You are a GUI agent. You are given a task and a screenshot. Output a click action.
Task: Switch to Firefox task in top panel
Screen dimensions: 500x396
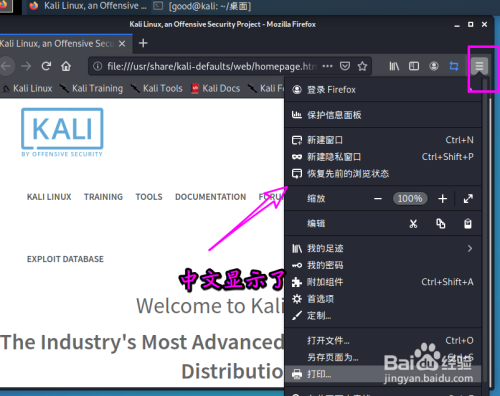[x=88, y=6]
